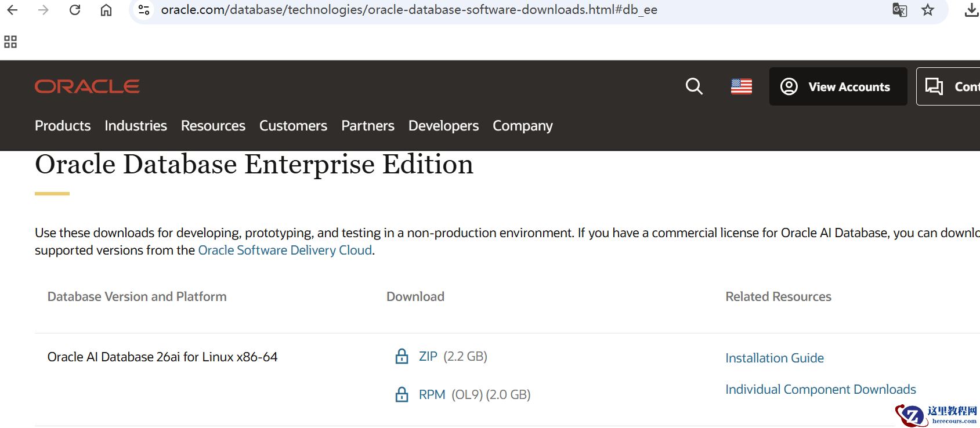Go to browser home page icon
The width and height of the screenshot is (980, 428).
tap(106, 10)
